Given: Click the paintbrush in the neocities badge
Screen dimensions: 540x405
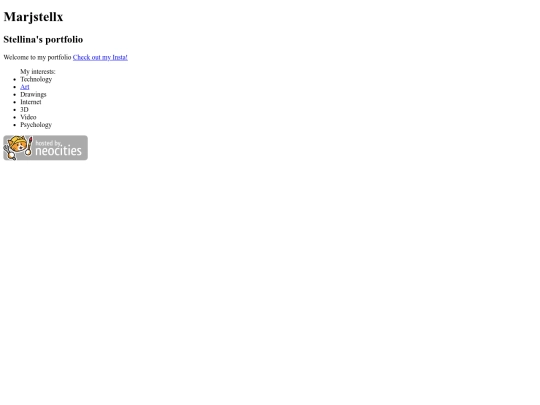Looking at the screenshot, I should (x=29, y=146).
